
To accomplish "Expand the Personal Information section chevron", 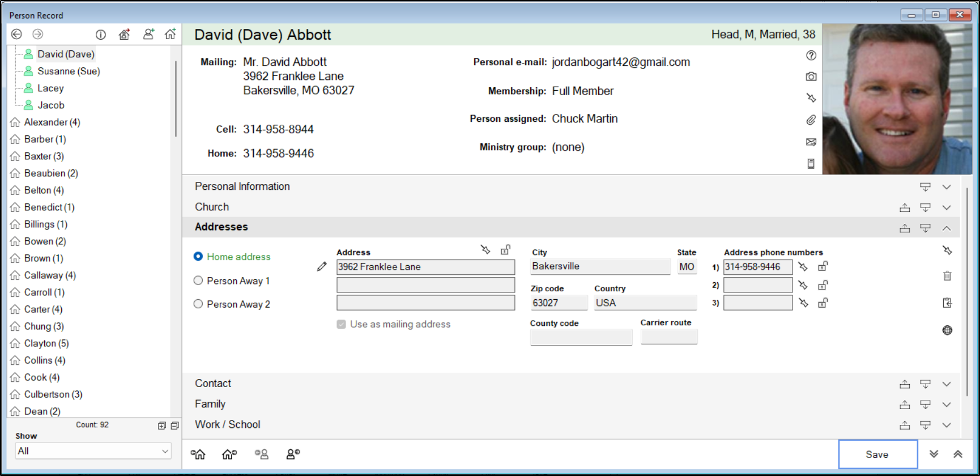I will 946,187.
